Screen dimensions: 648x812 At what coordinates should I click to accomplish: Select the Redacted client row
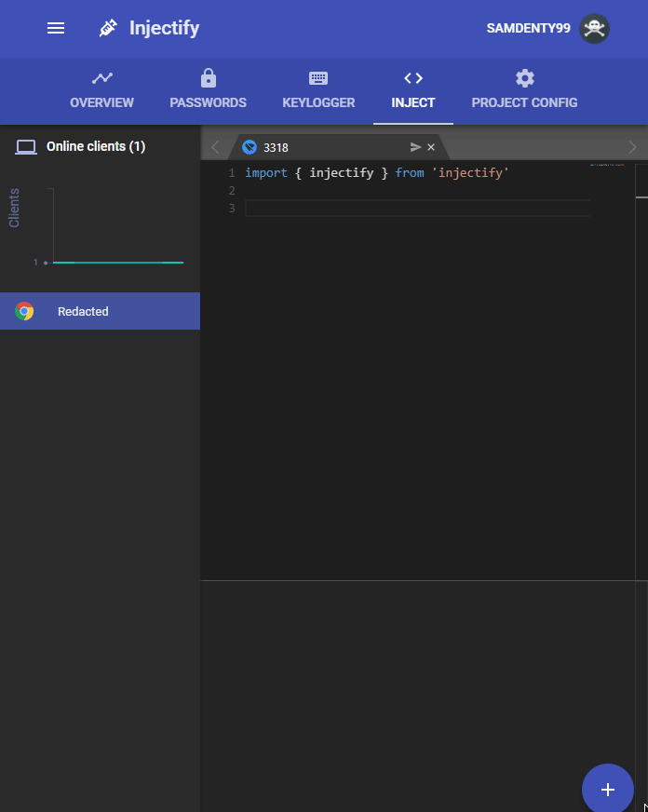tap(100, 311)
